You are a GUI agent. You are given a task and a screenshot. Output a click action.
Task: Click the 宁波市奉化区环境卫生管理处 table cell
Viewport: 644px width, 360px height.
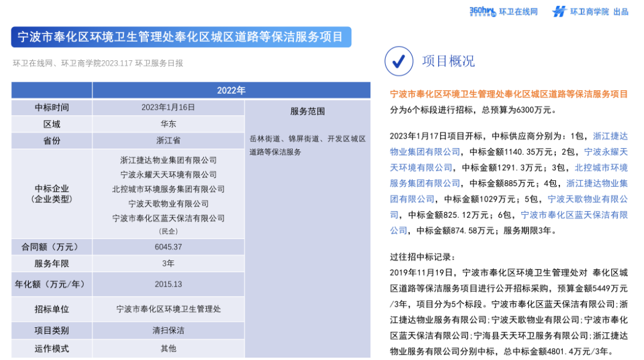click(x=168, y=309)
